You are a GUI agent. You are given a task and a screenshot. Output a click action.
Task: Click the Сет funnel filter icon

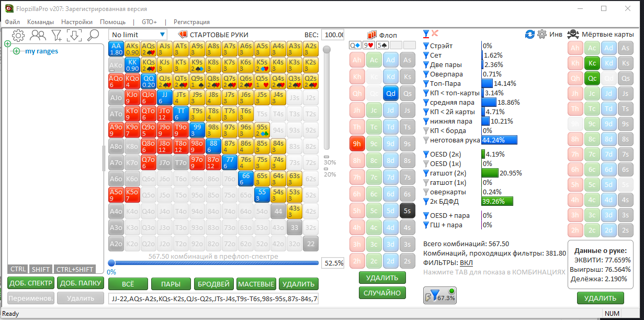click(x=426, y=56)
